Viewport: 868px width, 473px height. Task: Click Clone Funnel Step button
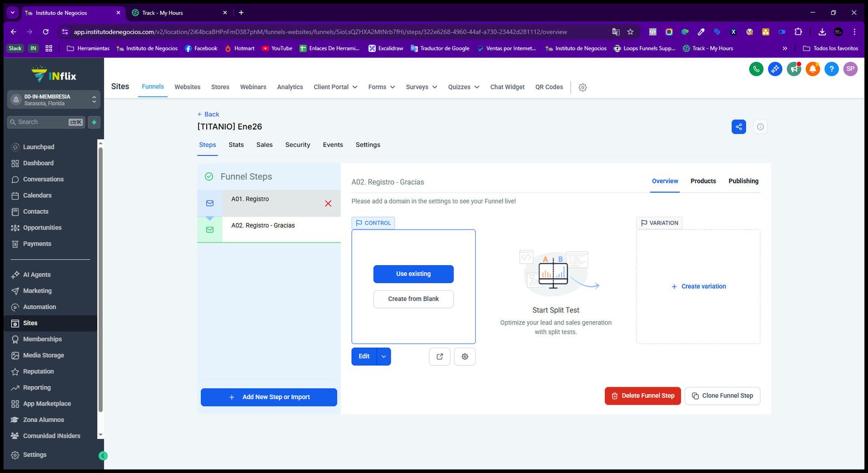pos(722,396)
